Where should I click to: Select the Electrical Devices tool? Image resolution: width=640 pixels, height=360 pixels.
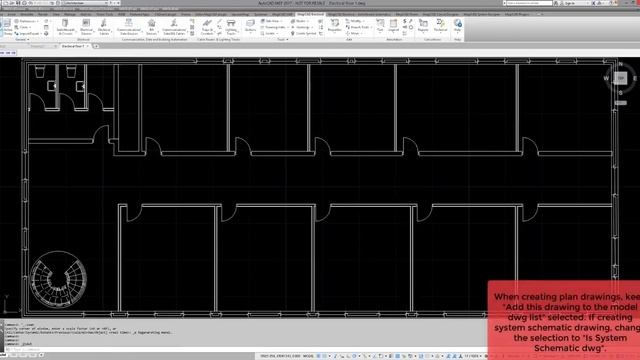(x=86, y=27)
